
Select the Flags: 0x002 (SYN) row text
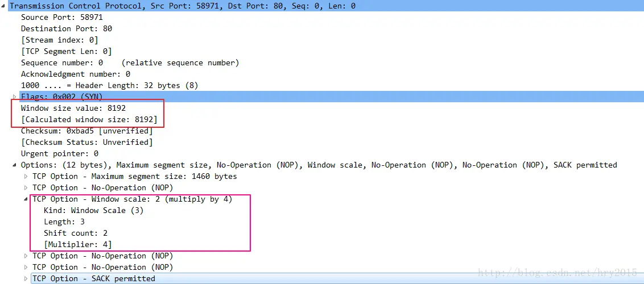point(61,97)
